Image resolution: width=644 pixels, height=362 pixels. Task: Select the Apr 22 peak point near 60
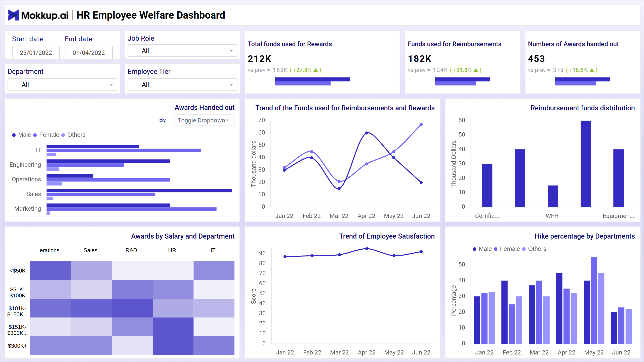pos(366,133)
